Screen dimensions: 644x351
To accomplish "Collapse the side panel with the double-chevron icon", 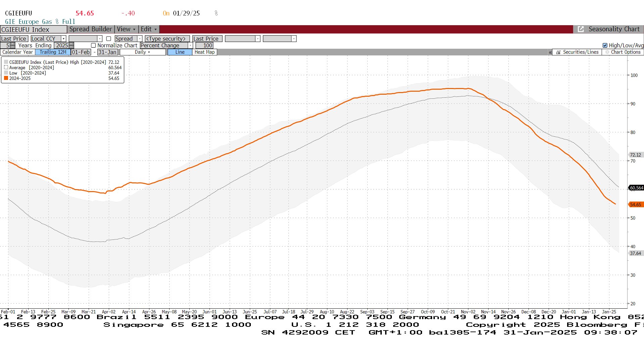I will [x=550, y=52].
